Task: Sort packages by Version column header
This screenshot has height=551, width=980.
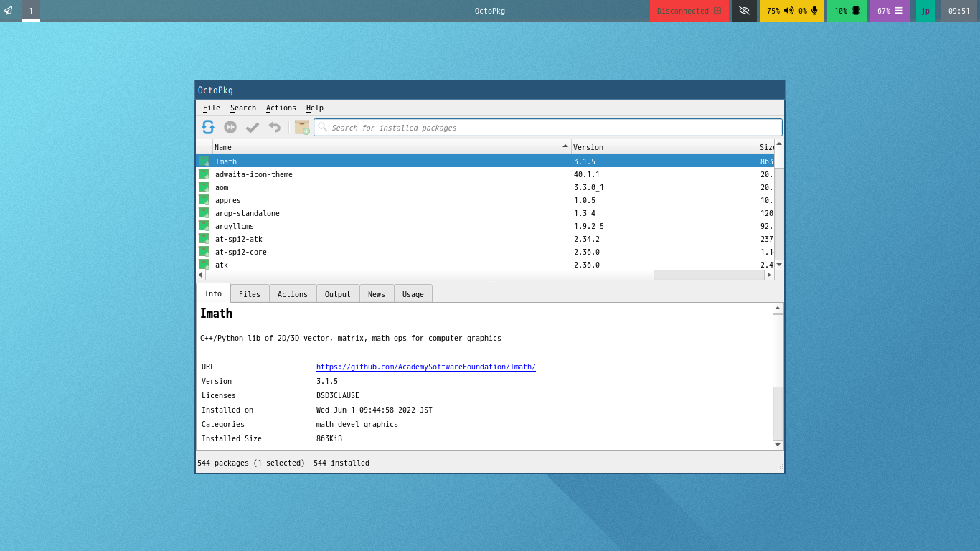Action: pos(664,147)
